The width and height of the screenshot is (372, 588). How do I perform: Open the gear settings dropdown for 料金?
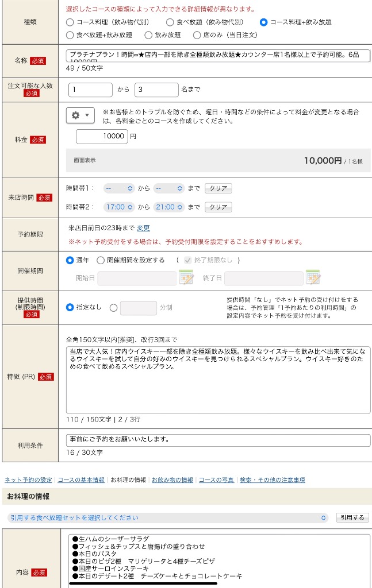tap(80, 115)
